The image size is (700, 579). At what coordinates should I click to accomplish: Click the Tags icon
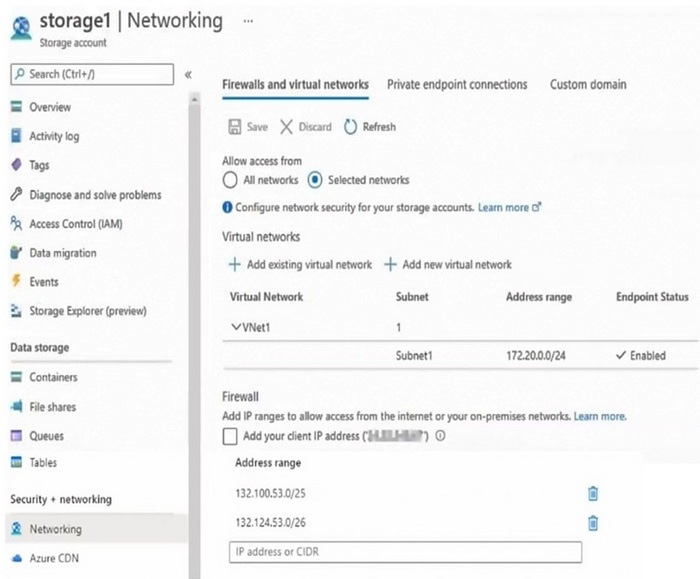(16, 165)
